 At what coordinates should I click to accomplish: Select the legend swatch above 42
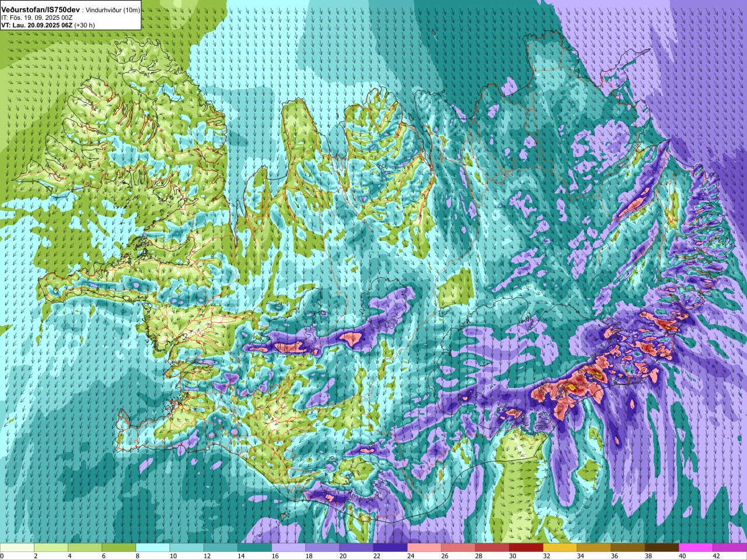click(x=730, y=548)
